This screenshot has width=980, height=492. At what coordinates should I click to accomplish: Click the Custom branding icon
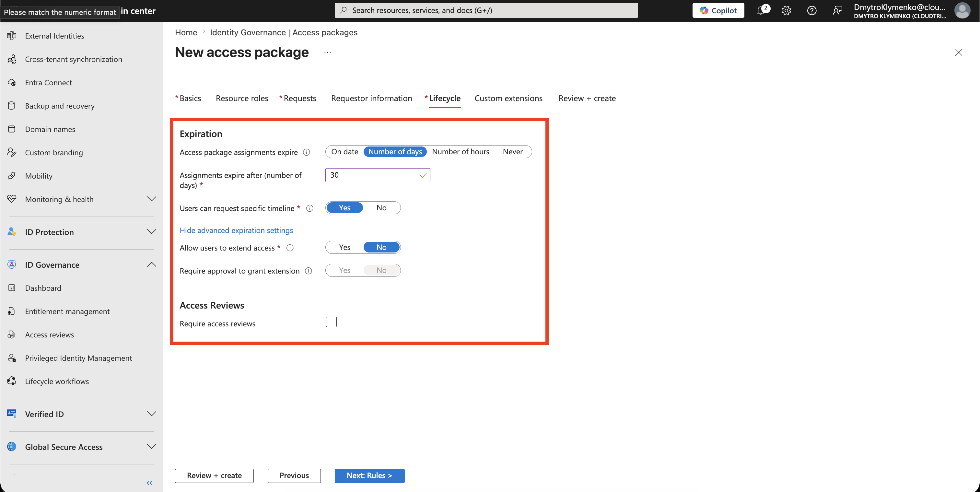(12, 152)
